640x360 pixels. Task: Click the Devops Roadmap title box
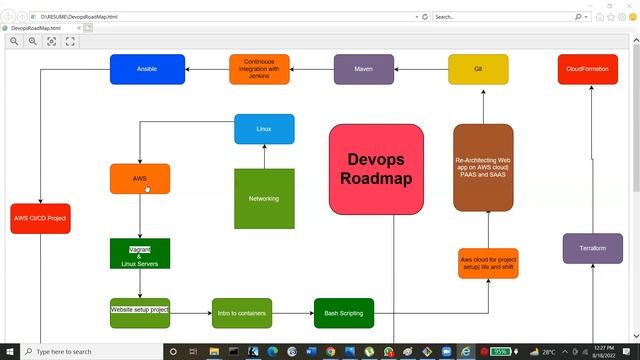coord(376,169)
